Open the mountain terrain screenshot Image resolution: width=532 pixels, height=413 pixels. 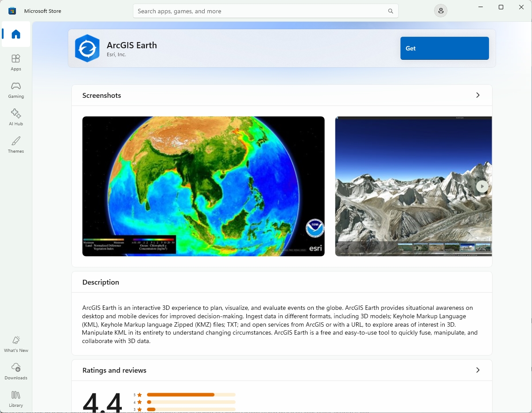(413, 186)
